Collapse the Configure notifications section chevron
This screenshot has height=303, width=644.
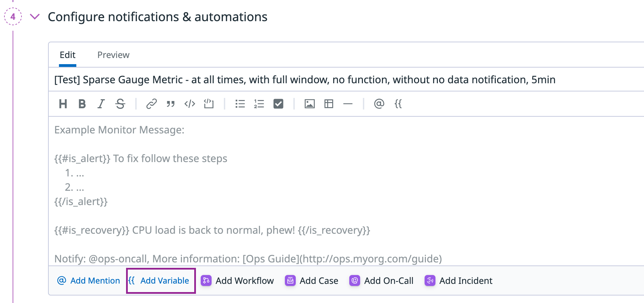click(x=35, y=17)
